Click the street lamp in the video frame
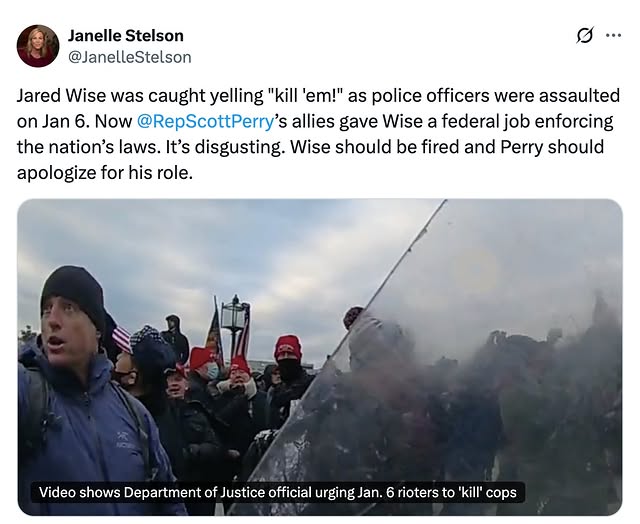The image size is (640, 524). point(236,322)
